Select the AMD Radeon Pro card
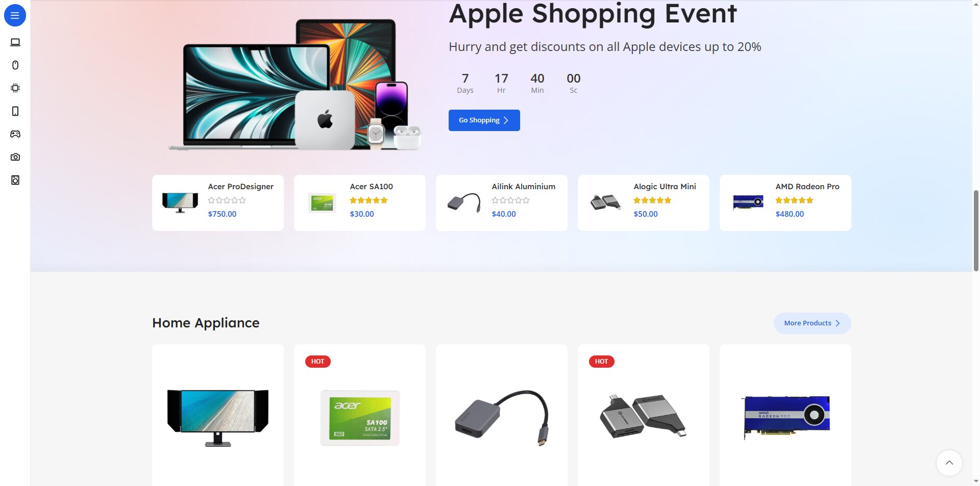980x486 pixels. [786, 203]
